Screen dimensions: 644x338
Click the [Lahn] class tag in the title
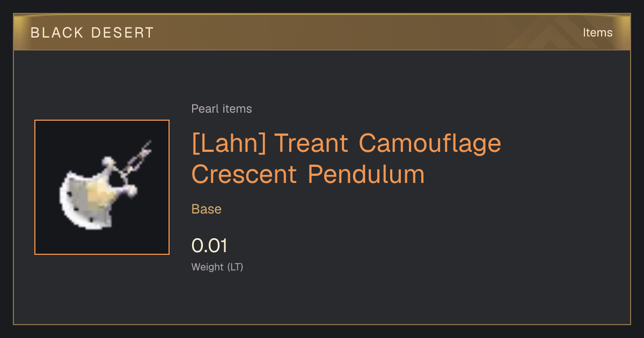pos(229,143)
